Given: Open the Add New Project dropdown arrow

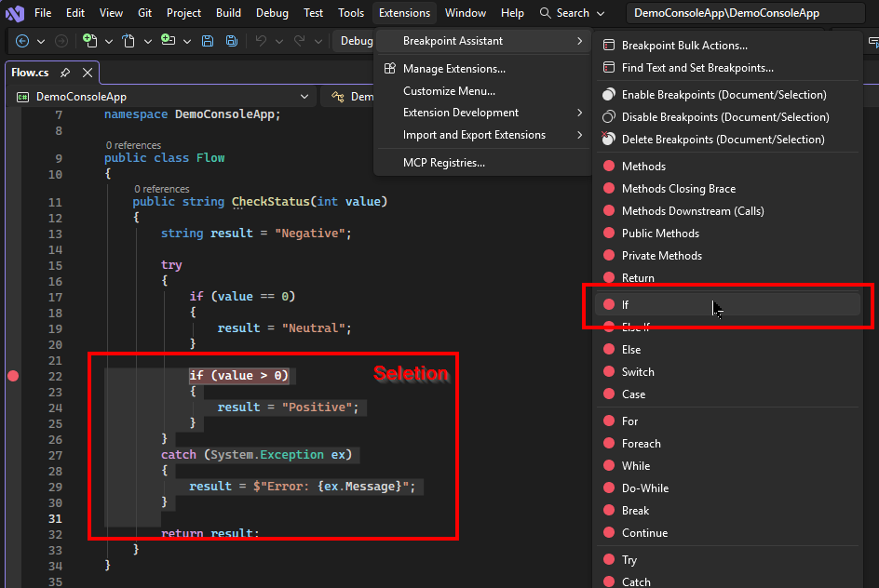Looking at the screenshot, I should click(187, 42).
